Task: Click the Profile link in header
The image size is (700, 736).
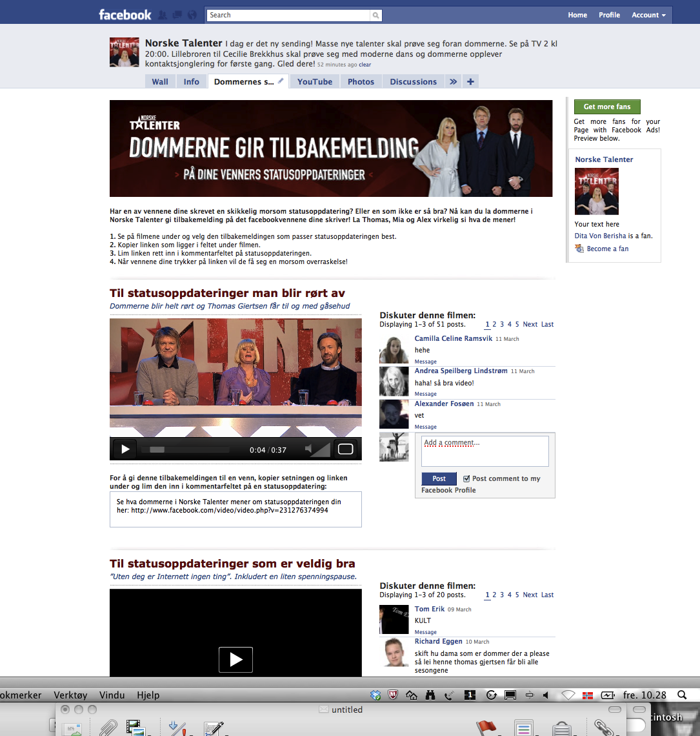Action: point(610,15)
